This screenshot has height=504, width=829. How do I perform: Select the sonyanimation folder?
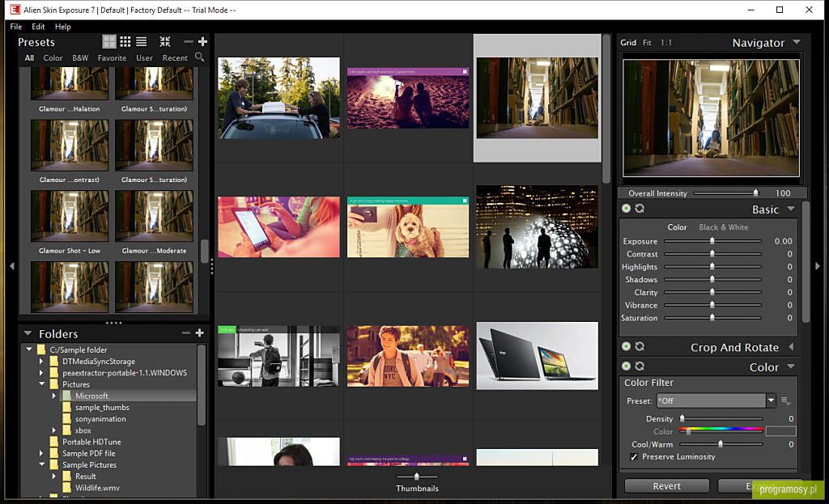coord(100,419)
